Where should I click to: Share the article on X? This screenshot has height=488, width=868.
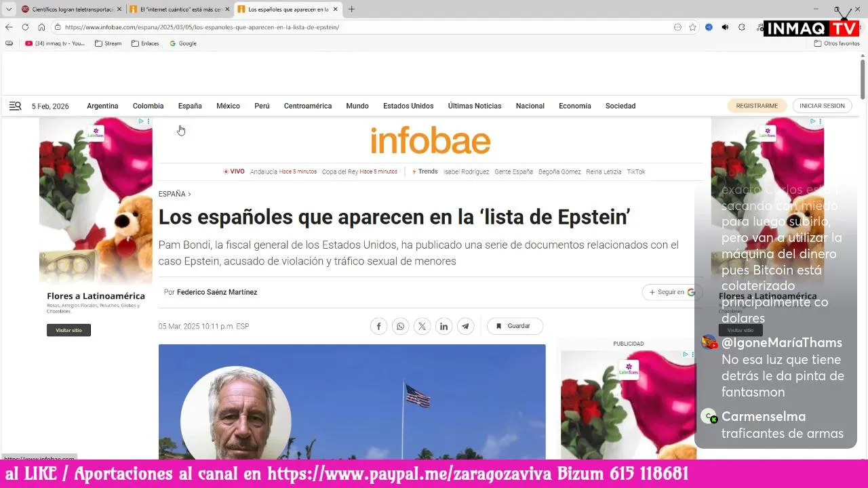[x=422, y=326]
